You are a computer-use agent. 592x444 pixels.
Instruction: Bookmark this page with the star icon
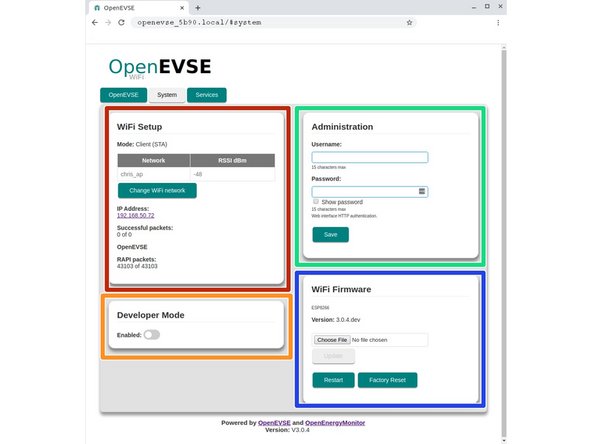(x=409, y=23)
